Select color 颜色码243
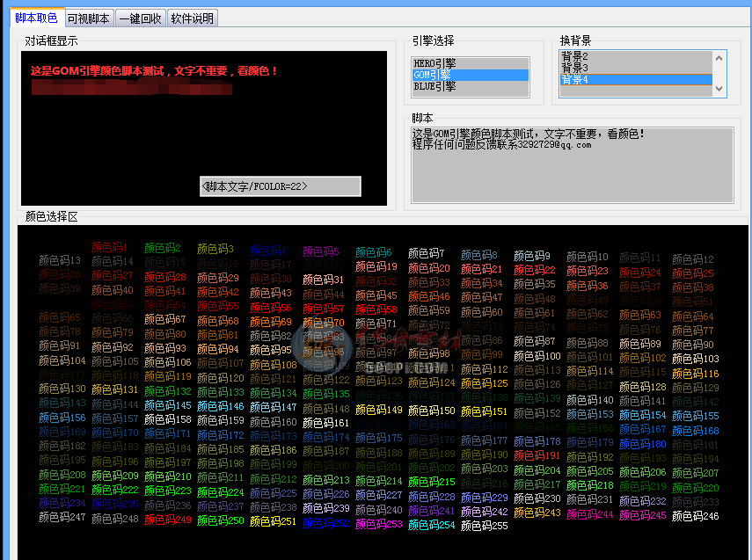 tap(537, 513)
